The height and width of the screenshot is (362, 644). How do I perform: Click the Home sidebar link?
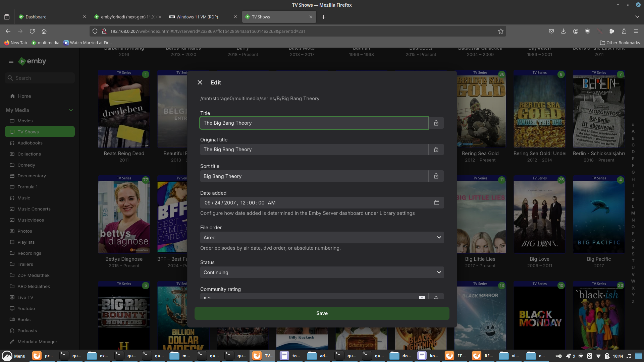coord(24,96)
